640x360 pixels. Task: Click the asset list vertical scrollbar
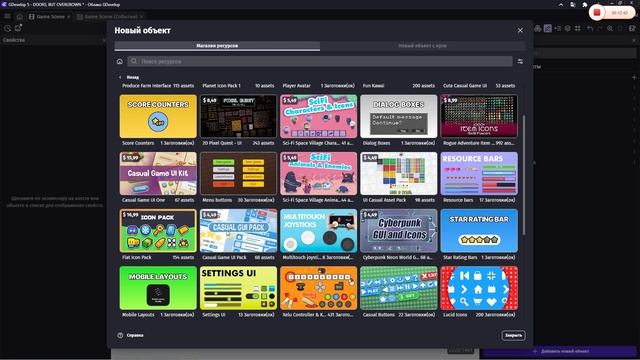524,176
